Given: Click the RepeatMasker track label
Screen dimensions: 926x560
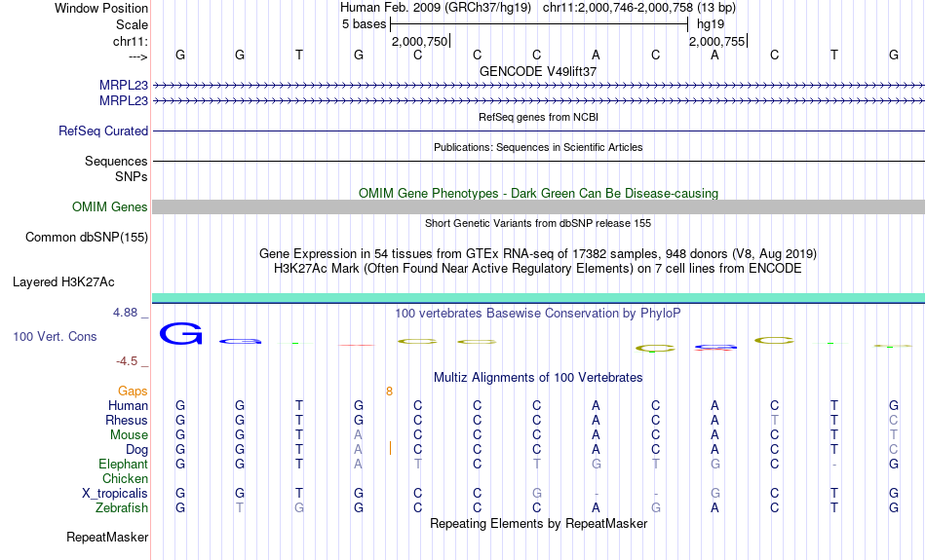Looking at the screenshot, I should (107, 537).
